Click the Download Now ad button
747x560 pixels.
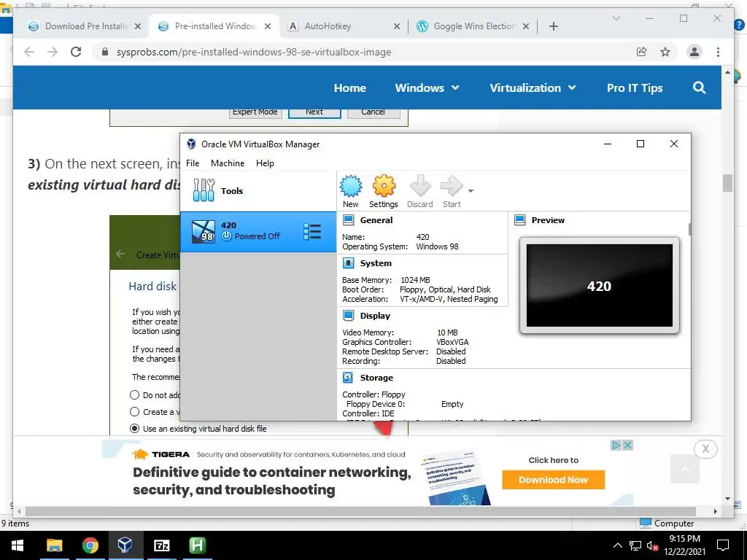[553, 480]
